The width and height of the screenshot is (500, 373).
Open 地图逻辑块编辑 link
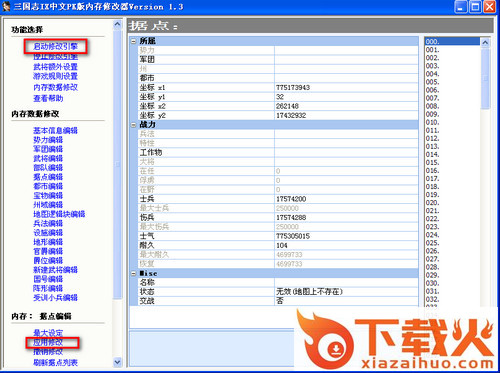coord(59,214)
